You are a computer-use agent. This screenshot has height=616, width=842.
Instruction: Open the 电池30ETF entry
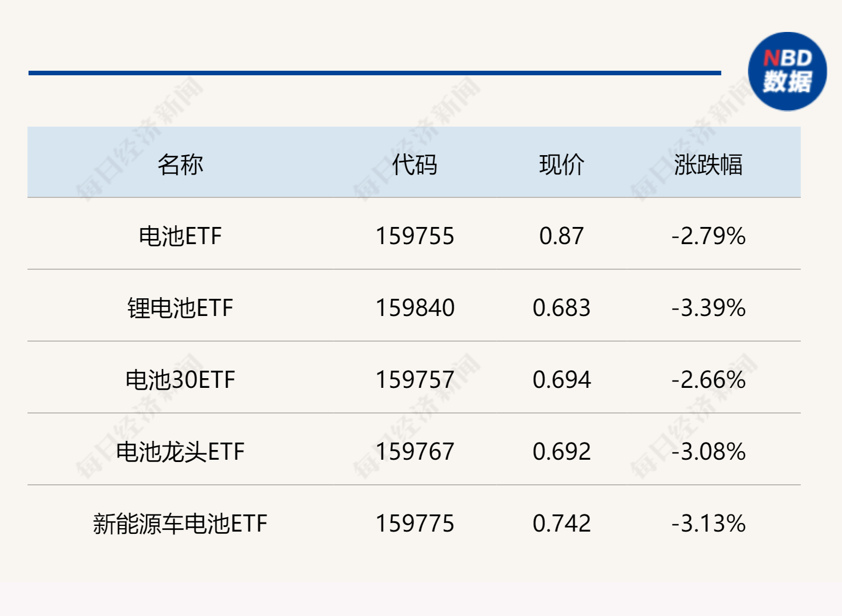180,380
